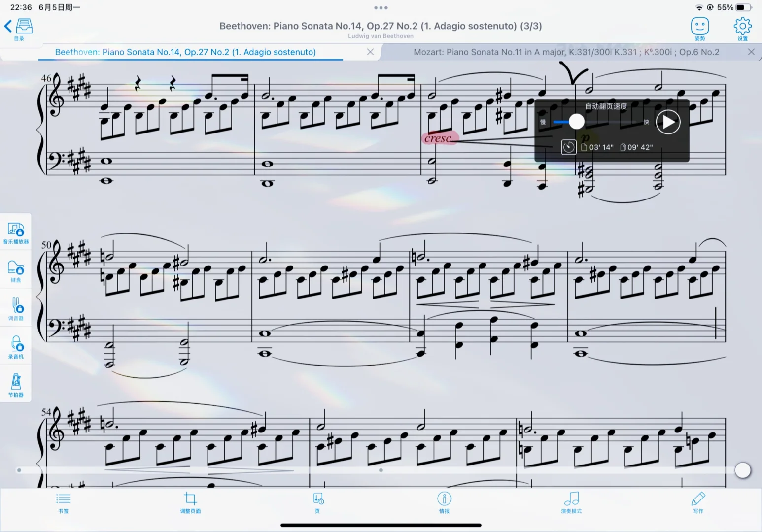This screenshot has width=762, height=532.
Task: Open the three-dots multitasking menu at top
Action: [381, 8]
